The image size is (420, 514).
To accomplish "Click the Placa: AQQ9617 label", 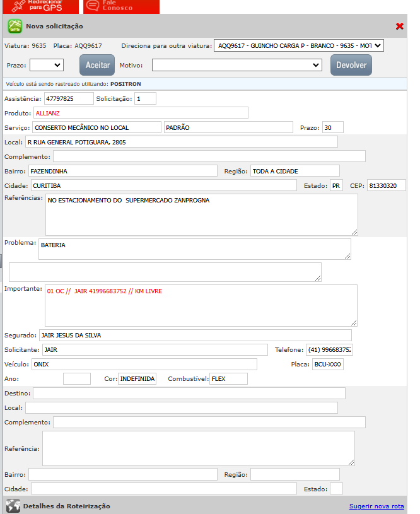I will tap(78, 46).
